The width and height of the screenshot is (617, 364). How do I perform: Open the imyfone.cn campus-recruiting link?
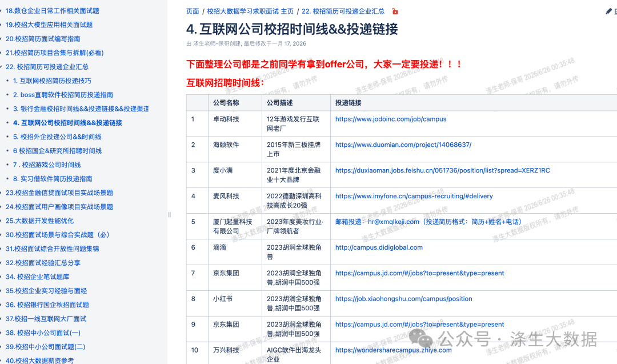pyautogui.click(x=414, y=196)
